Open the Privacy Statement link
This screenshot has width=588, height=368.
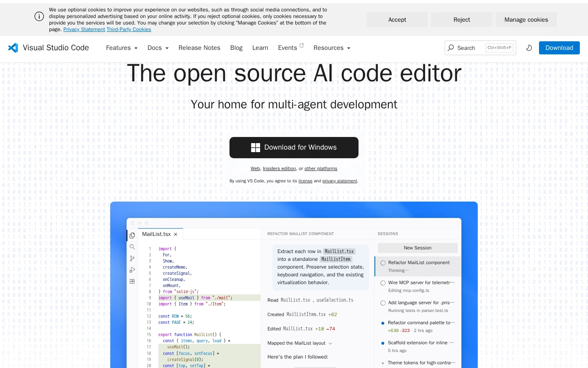84,29
